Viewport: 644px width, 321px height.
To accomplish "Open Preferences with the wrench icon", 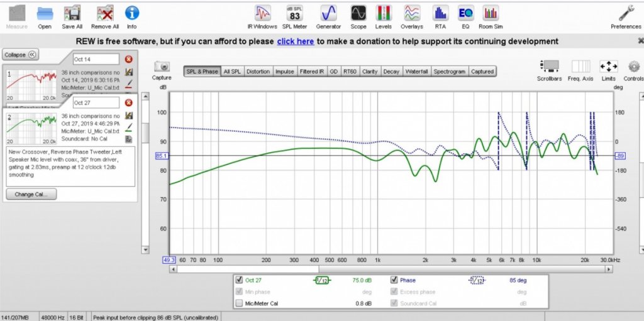I will pos(626,14).
